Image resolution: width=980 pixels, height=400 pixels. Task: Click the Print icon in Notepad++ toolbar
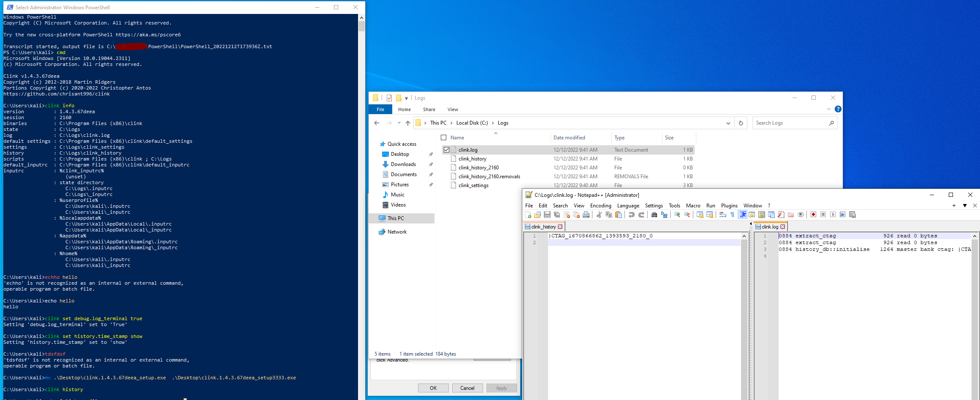[x=586, y=215]
